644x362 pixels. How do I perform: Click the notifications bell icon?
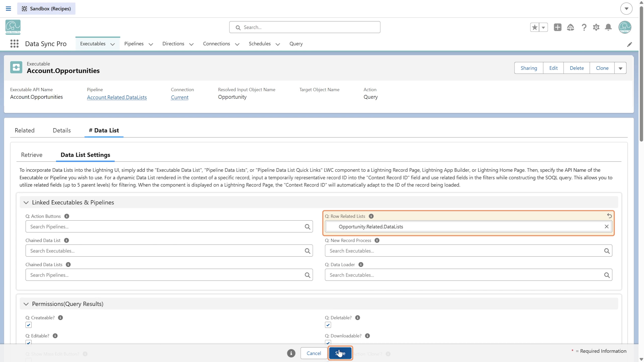pos(608,27)
